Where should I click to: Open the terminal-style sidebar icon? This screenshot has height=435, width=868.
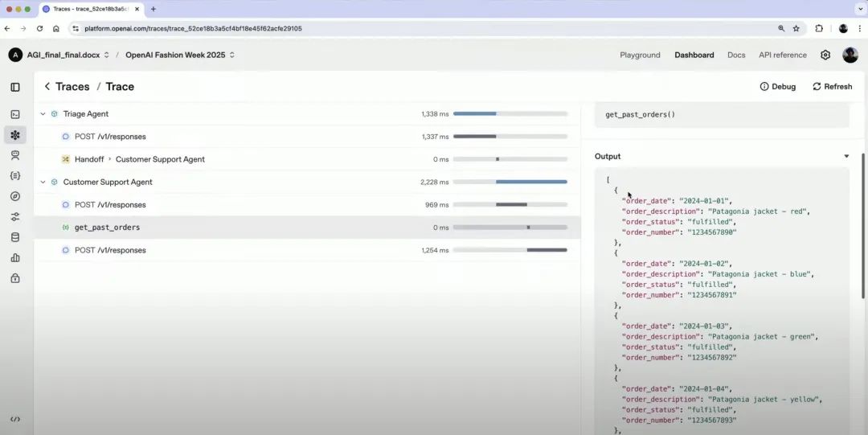tap(15, 114)
